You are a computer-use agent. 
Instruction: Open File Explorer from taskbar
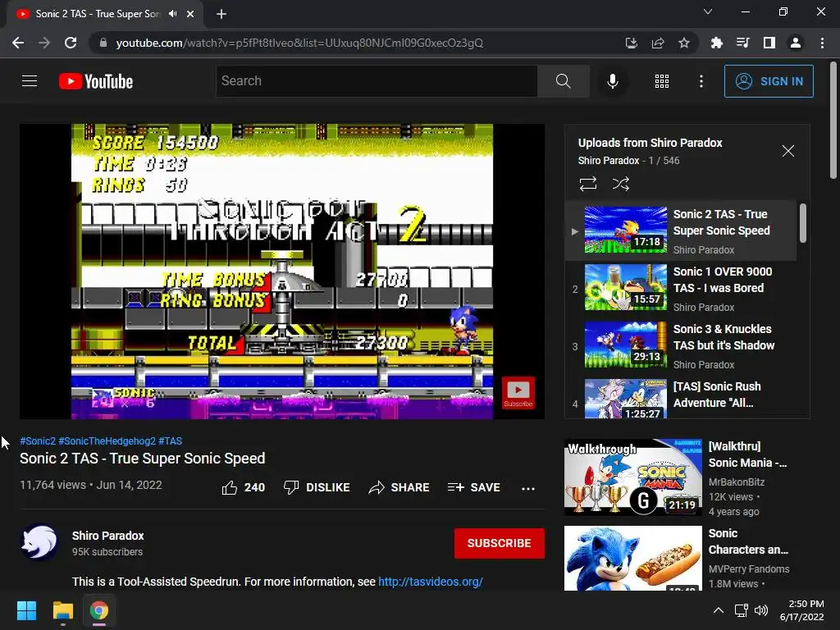coord(62,610)
